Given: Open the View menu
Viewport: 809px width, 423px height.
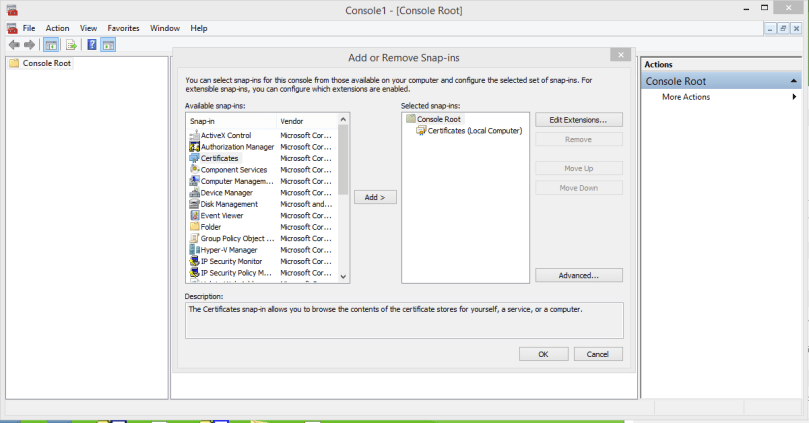Looking at the screenshot, I should [x=88, y=28].
